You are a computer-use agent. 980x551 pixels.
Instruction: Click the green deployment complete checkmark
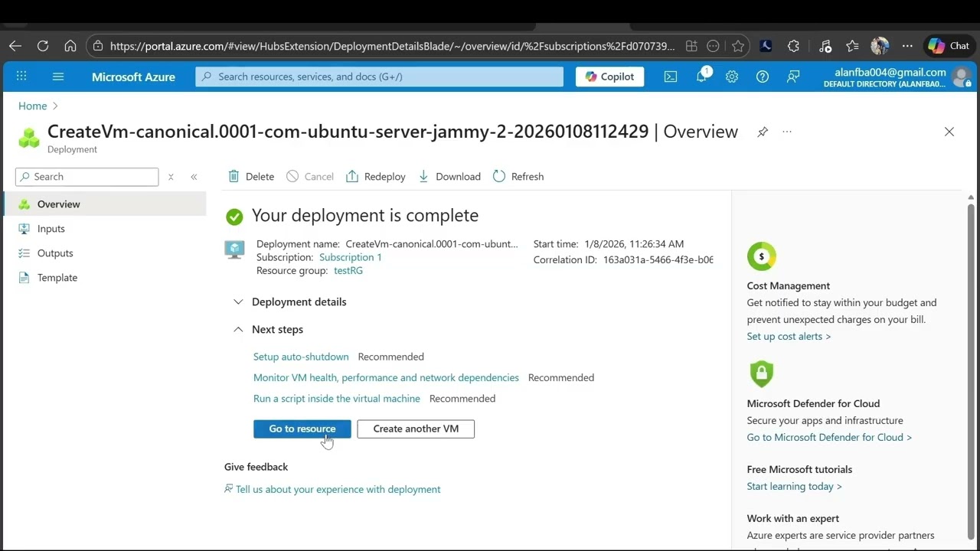point(234,217)
